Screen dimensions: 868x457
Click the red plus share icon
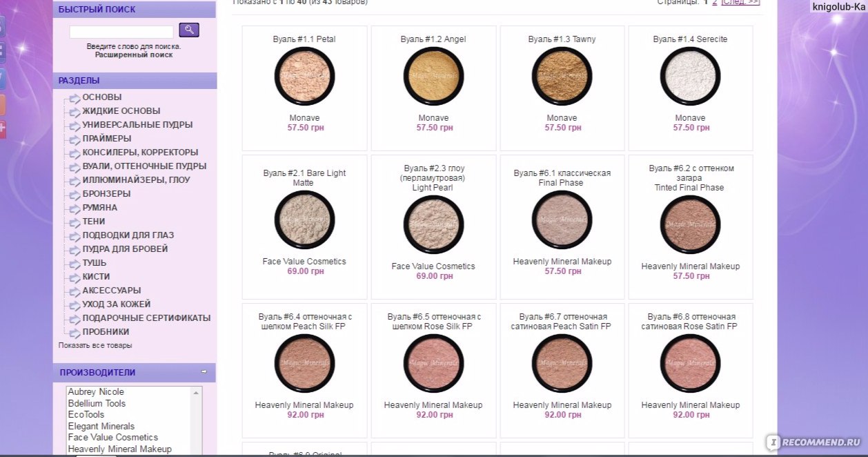click(2, 128)
